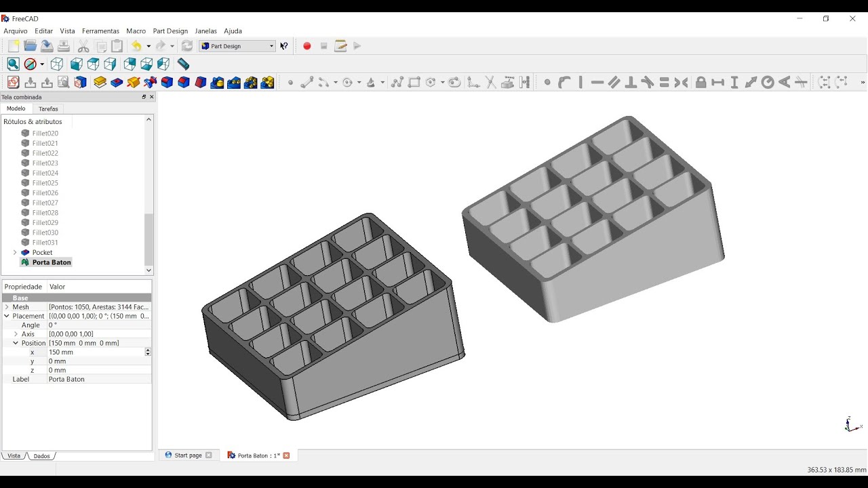
Task: Select the measure distance ruler tool
Action: 183,64
